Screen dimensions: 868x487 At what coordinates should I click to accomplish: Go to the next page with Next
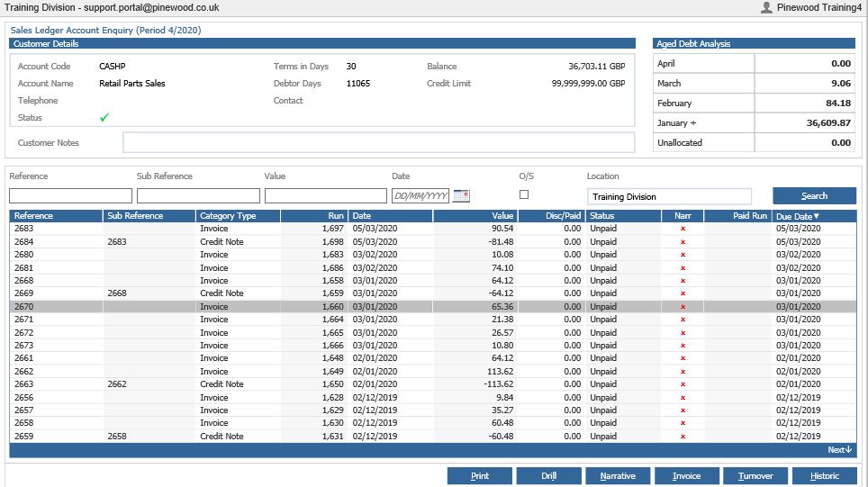click(839, 450)
